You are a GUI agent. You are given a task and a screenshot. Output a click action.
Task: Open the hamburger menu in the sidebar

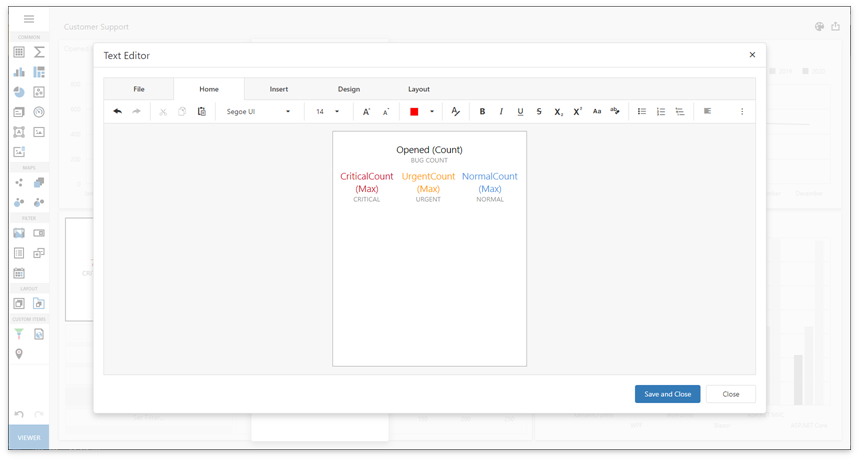(x=29, y=19)
